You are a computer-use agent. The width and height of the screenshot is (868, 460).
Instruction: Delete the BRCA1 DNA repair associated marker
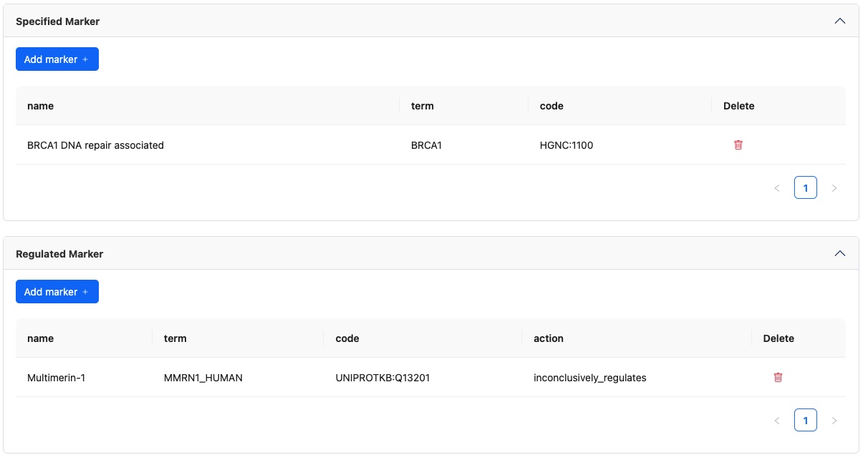738,145
